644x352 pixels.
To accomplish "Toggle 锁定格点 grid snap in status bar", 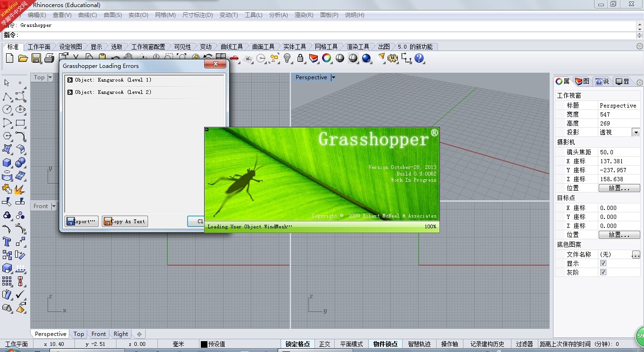I will (298, 344).
